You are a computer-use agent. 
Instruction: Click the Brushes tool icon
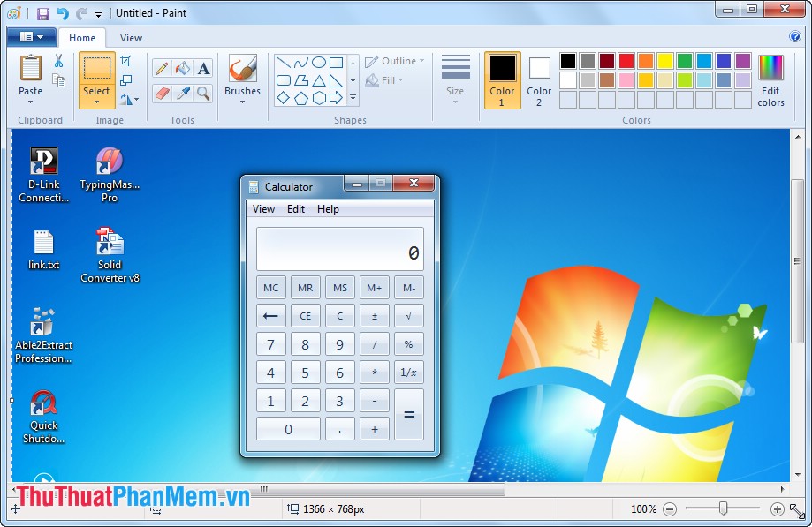[x=242, y=68]
